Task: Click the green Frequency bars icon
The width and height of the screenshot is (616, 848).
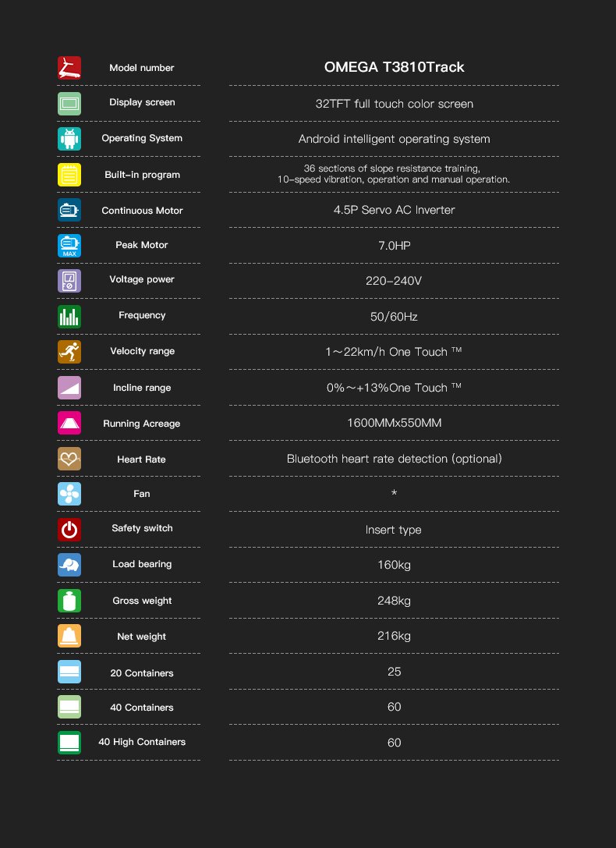Action: [69, 316]
